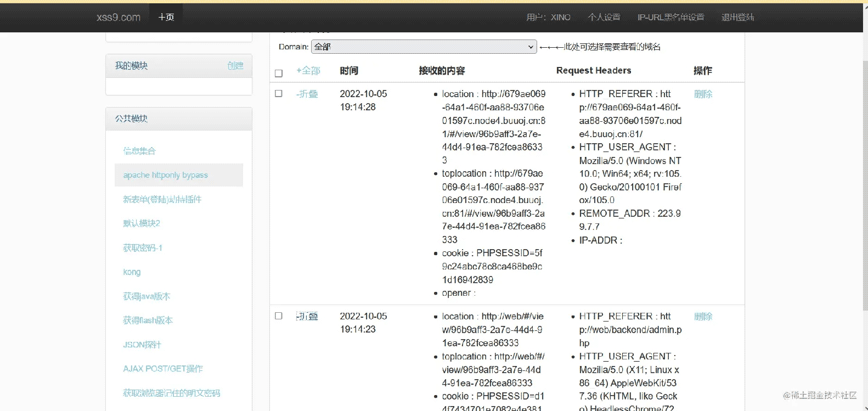The width and height of the screenshot is (868, 411).
Task: Expand all records with +全部
Action: pyautogui.click(x=308, y=71)
